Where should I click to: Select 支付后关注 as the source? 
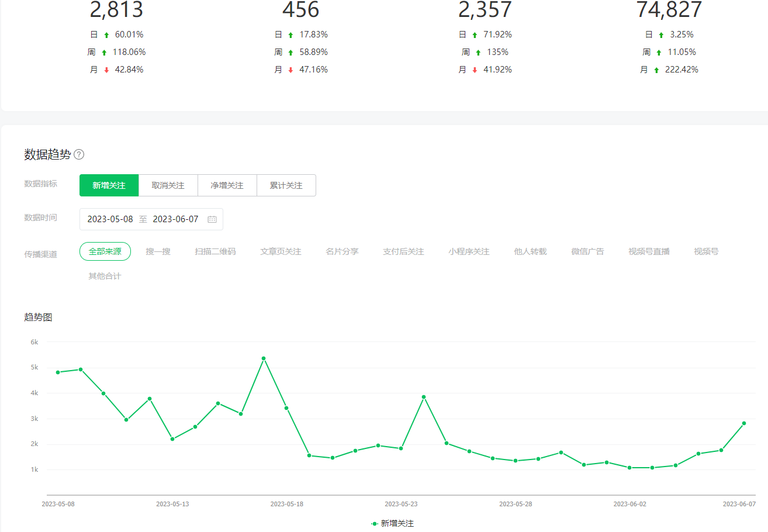(x=403, y=251)
